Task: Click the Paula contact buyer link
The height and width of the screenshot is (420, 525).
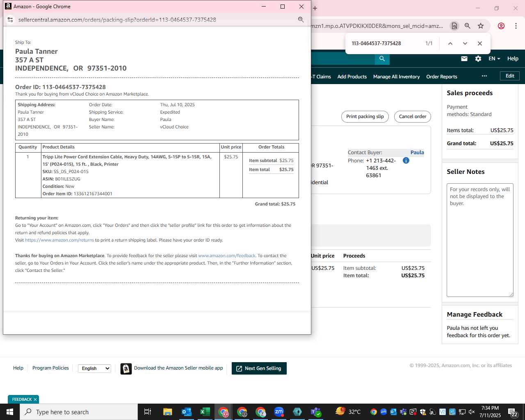Action: coord(417,152)
